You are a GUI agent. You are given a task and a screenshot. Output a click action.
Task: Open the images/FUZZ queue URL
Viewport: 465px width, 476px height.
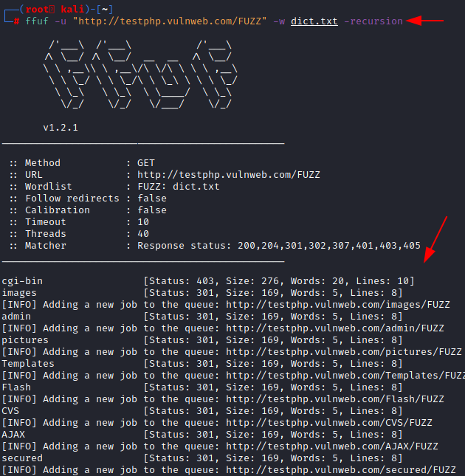tap(334, 305)
